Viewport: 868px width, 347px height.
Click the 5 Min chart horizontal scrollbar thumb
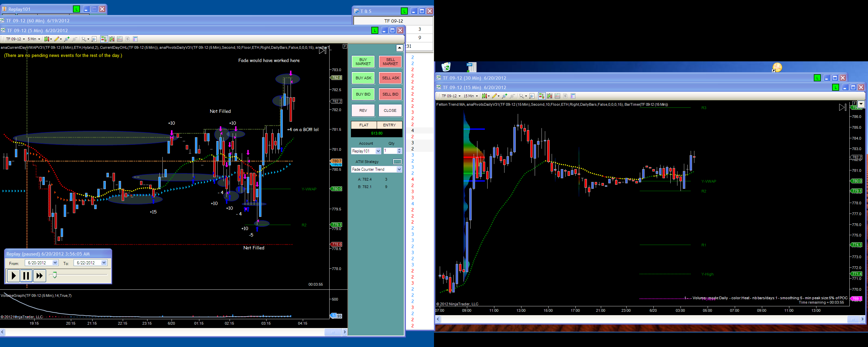333,332
